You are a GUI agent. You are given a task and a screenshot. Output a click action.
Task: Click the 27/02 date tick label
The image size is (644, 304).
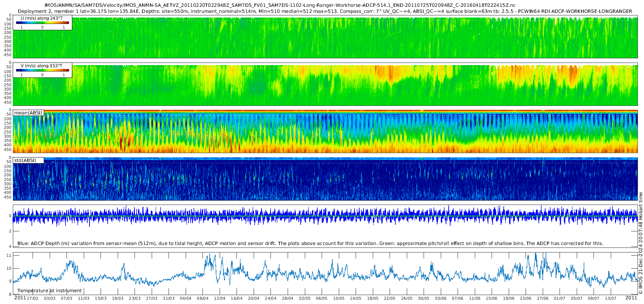[33, 298]
